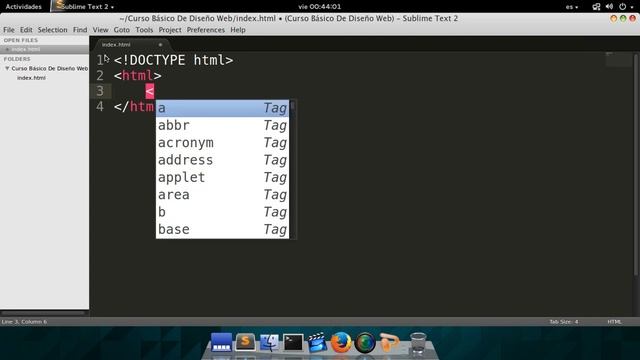640x360 pixels.
Task: Choose 'base' Tag autocomplete entry
Action: [222, 229]
